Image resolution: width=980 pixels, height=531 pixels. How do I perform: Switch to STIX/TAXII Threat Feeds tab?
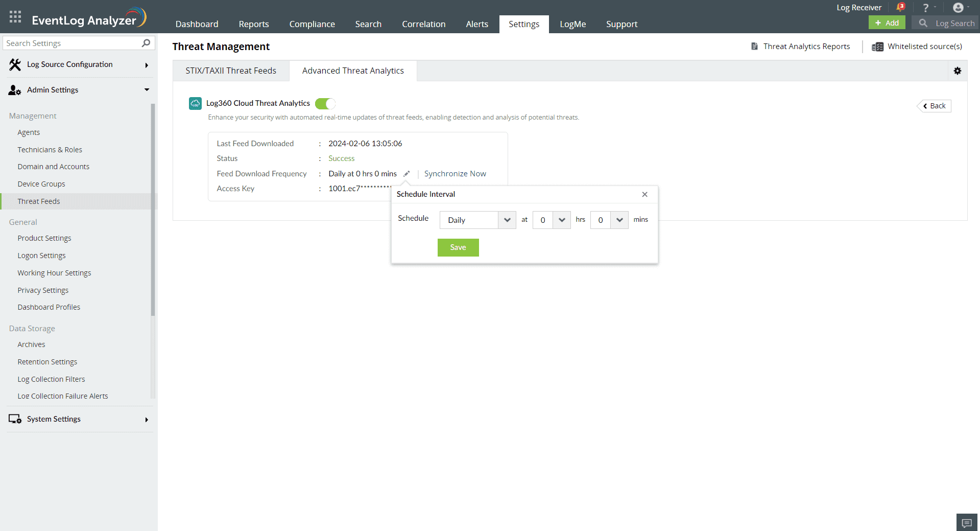click(x=231, y=71)
